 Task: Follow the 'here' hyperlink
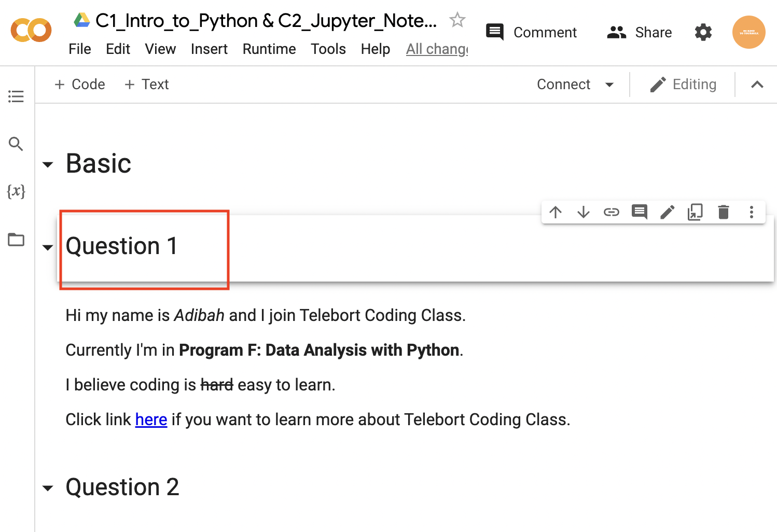[151, 419]
